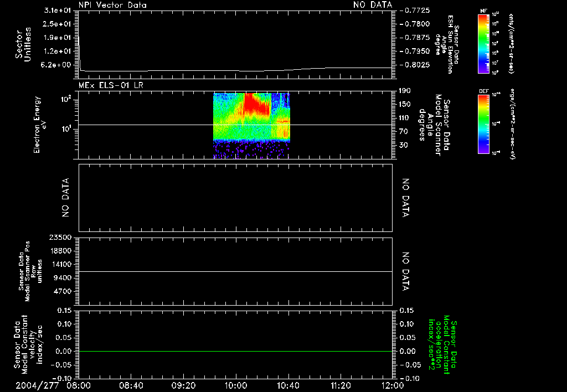
Task: Click the 08:00 time tick label
Action: pyautogui.click(x=79, y=385)
